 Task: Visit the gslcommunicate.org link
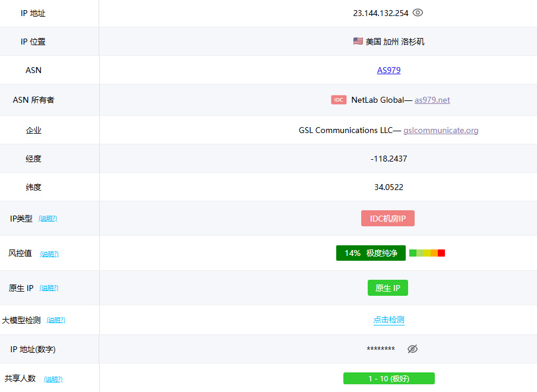coord(441,130)
